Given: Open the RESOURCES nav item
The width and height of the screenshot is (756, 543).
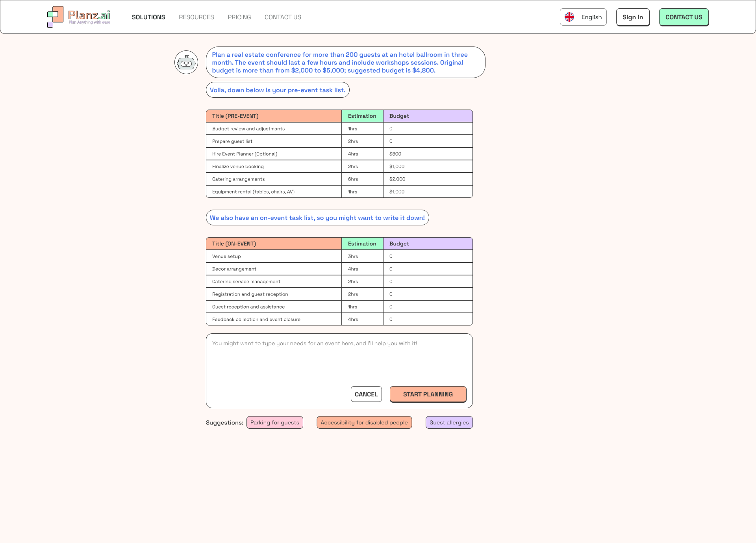Looking at the screenshot, I should (x=196, y=17).
